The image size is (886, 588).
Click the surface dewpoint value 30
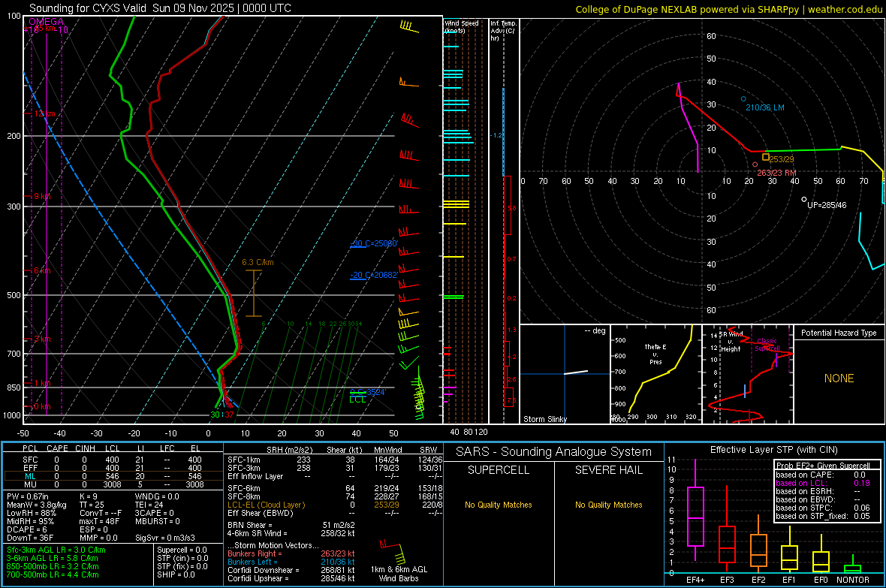[x=215, y=415]
